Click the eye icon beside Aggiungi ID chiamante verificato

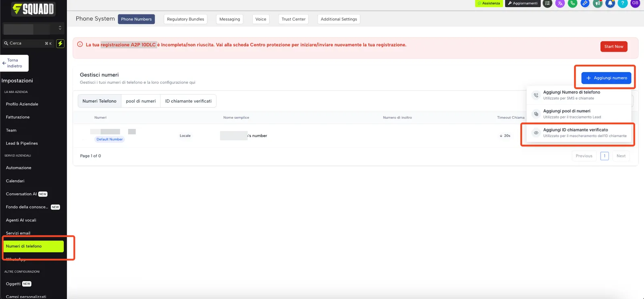click(536, 133)
